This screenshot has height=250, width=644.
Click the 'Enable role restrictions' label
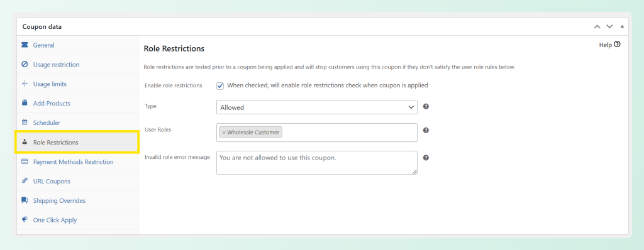[174, 85]
